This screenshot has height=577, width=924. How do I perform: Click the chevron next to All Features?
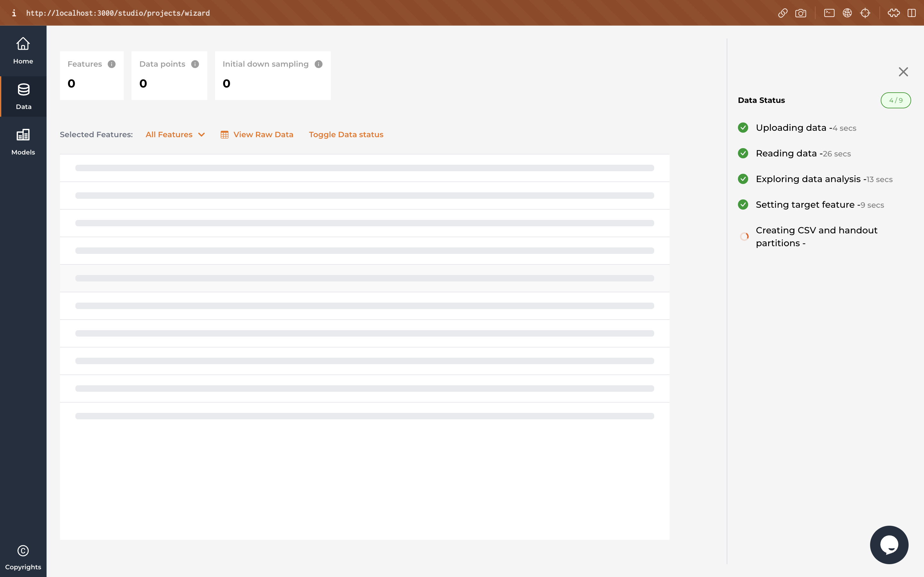click(201, 134)
